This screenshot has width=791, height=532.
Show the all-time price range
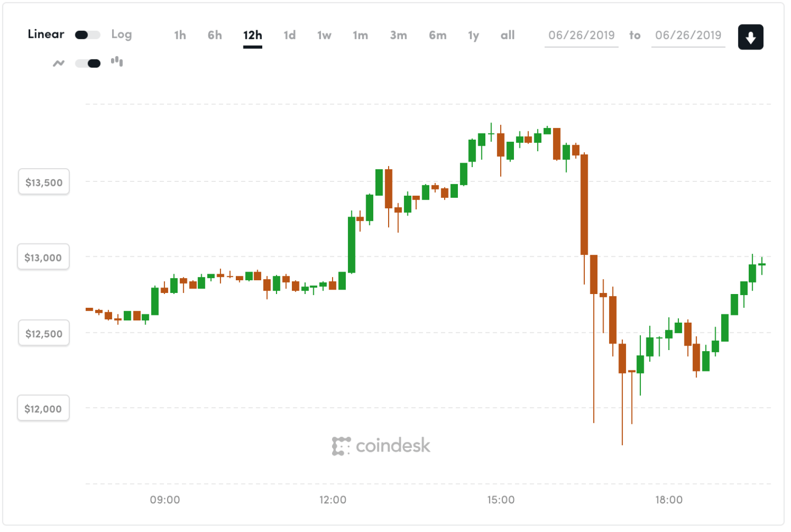tap(507, 36)
